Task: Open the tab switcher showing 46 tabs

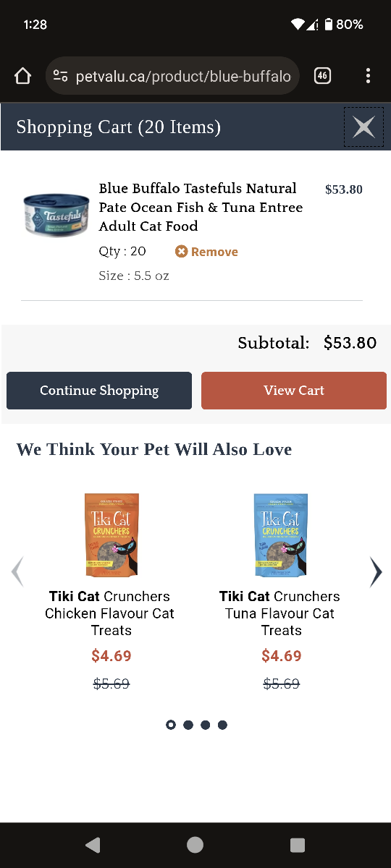Action: click(x=323, y=76)
